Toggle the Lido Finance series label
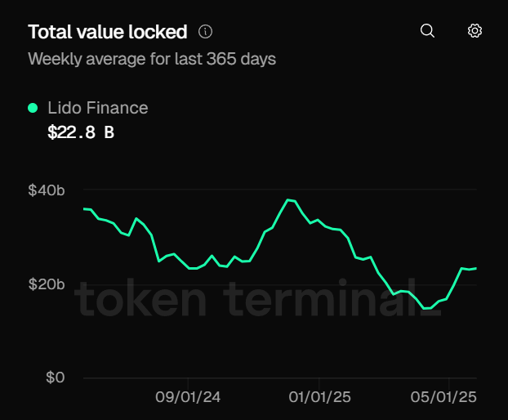 coord(98,107)
